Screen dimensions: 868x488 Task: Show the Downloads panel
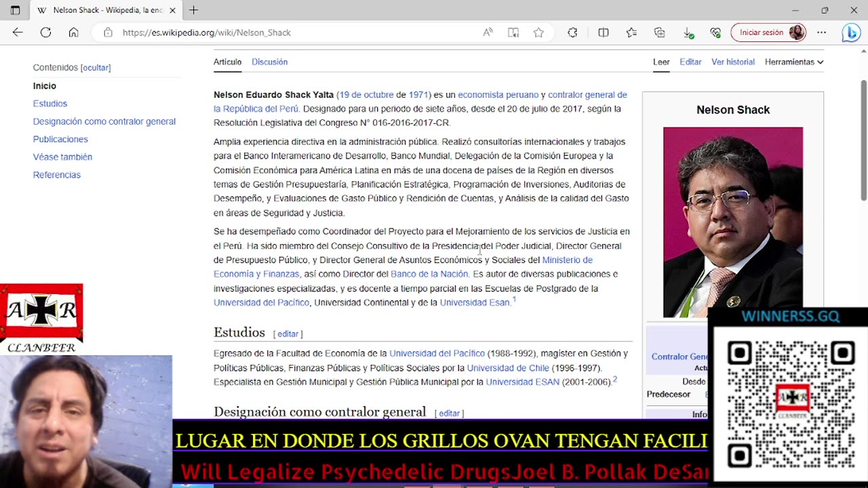(688, 33)
